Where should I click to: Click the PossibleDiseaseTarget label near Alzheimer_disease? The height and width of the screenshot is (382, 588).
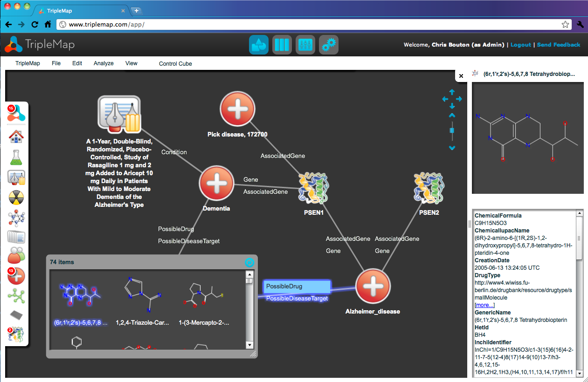pos(297,298)
